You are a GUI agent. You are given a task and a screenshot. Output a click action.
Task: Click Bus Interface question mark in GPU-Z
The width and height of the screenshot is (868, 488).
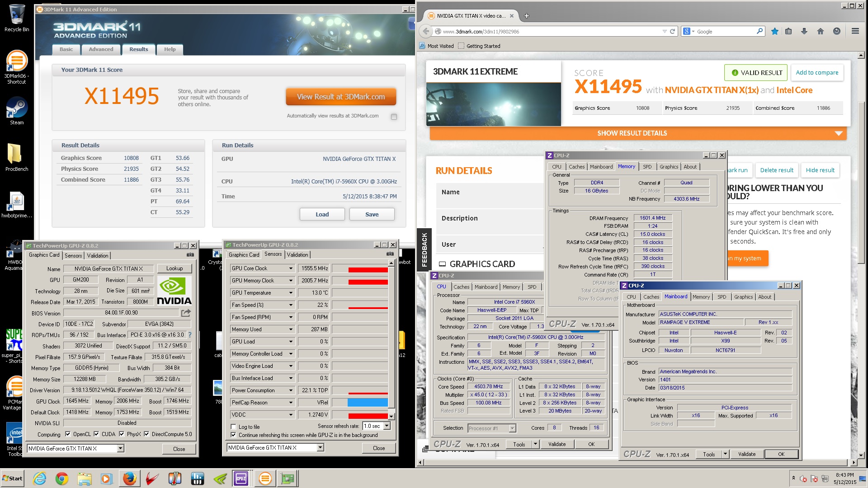tap(190, 335)
